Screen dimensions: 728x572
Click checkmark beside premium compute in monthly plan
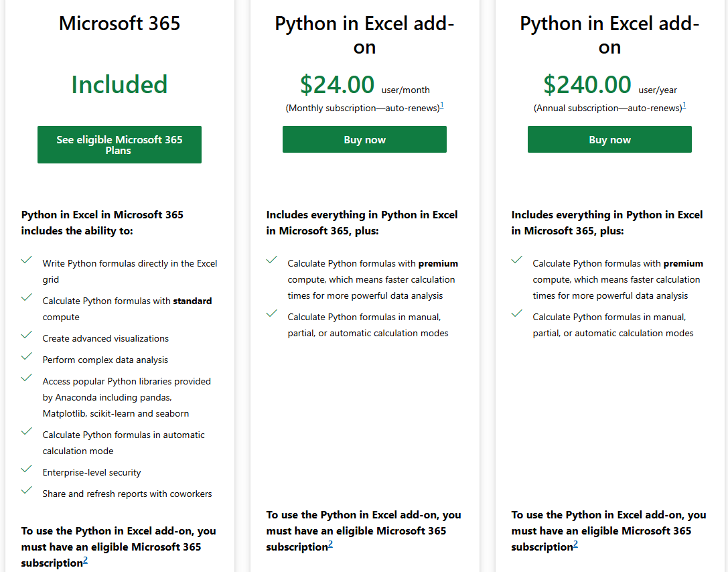click(272, 260)
